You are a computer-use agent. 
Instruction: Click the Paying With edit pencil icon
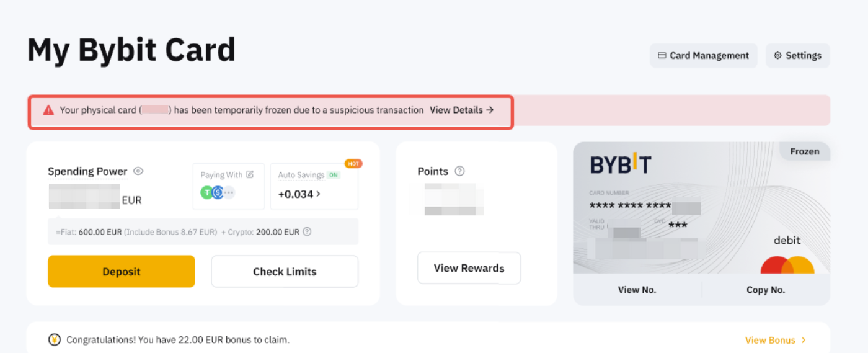(250, 174)
